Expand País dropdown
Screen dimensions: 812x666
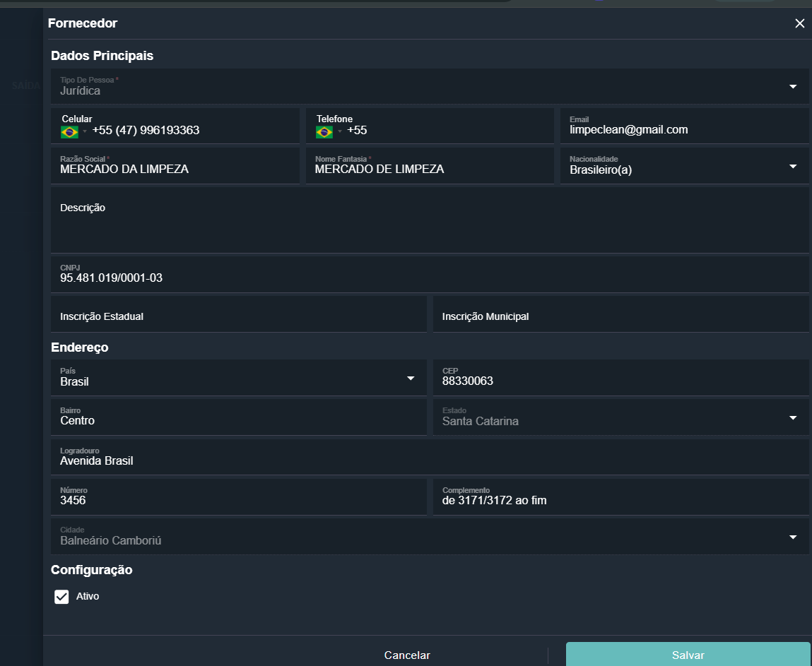point(239,378)
